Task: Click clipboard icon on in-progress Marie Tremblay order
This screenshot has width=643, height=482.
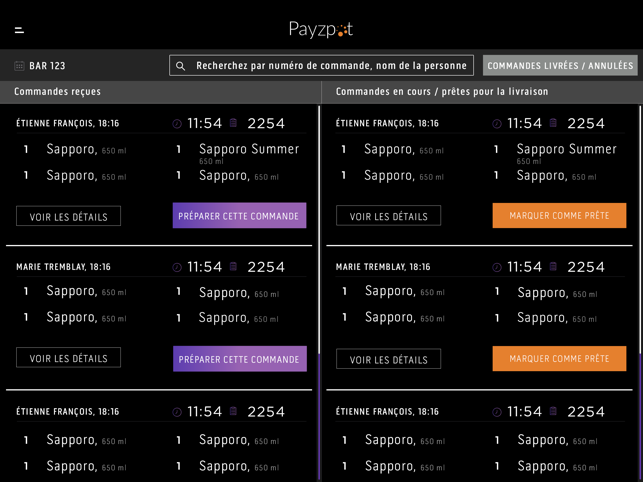Action: click(x=553, y=267)
